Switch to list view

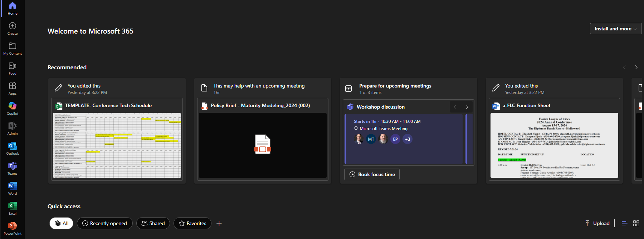click(x=625, y=223)
